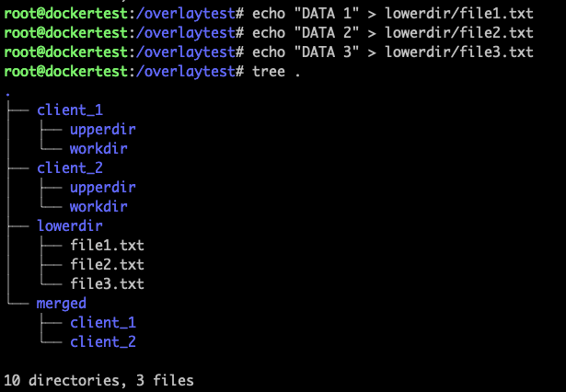This screenshot has height=392, width=566.
Task: Click the merged directory entry
Action: point(62,304)
